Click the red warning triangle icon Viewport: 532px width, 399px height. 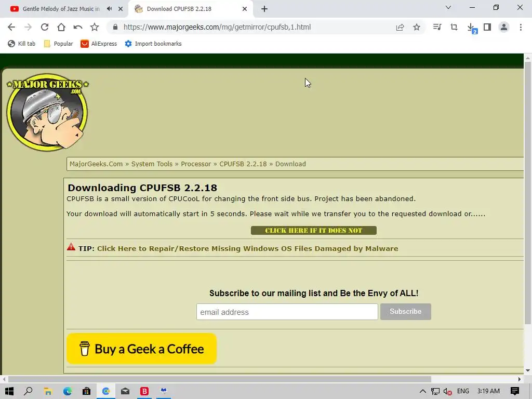71,247
